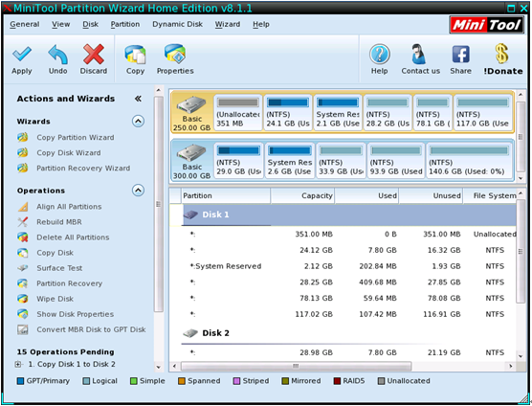Viewport: 532px width, 406px height.
Task: Open the Wizard menu
Action: coord(228,24)
